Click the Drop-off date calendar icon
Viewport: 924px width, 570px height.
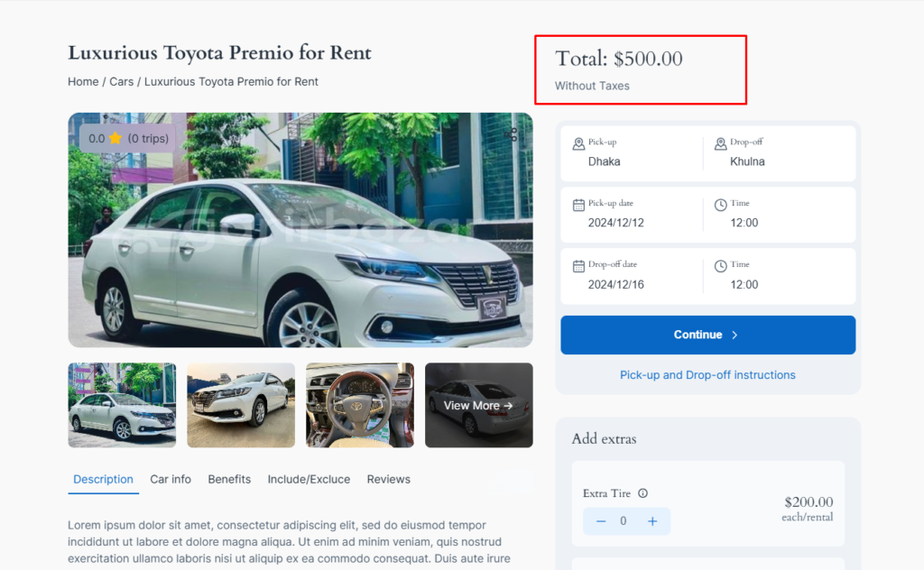coord(578,266)
